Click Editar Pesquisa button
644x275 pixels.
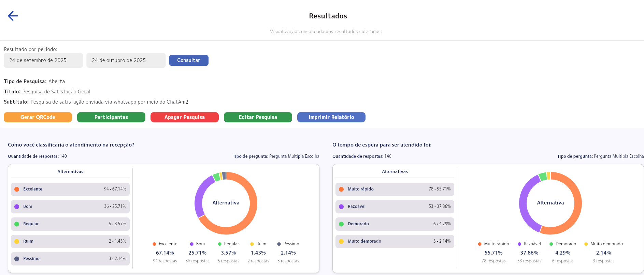click(x=258, y=117)
